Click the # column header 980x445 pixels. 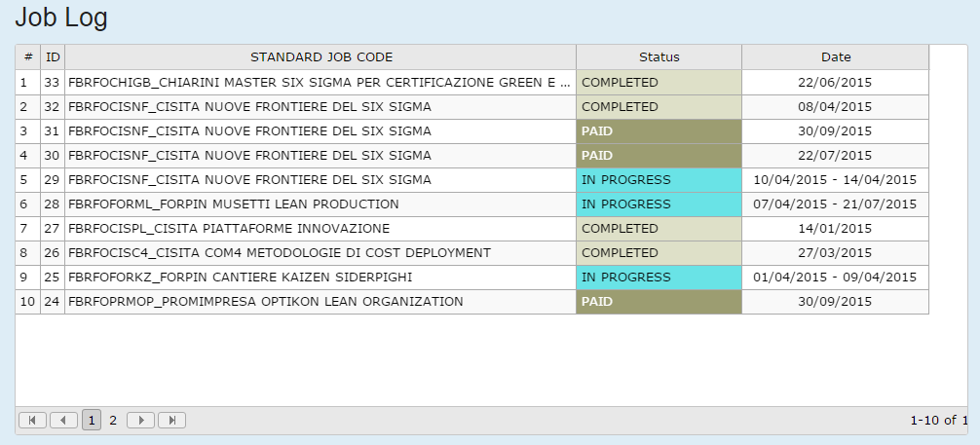pos(28,57)
